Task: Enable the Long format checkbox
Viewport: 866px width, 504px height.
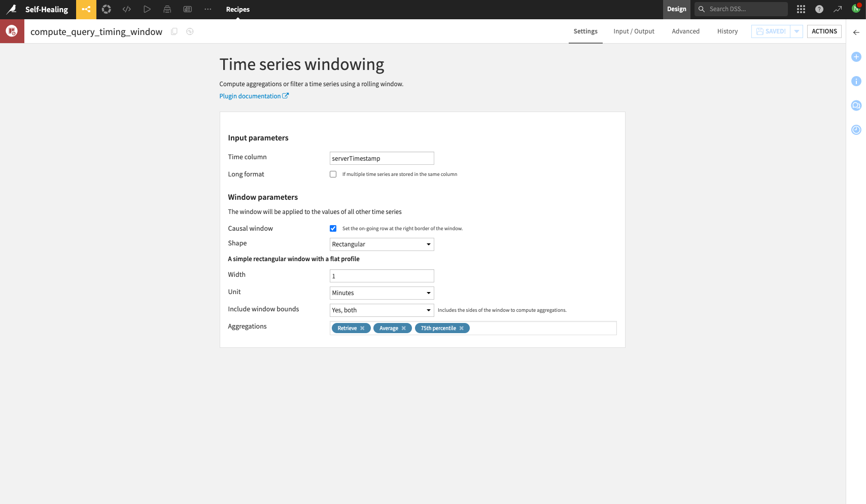Action: [333, 174]
